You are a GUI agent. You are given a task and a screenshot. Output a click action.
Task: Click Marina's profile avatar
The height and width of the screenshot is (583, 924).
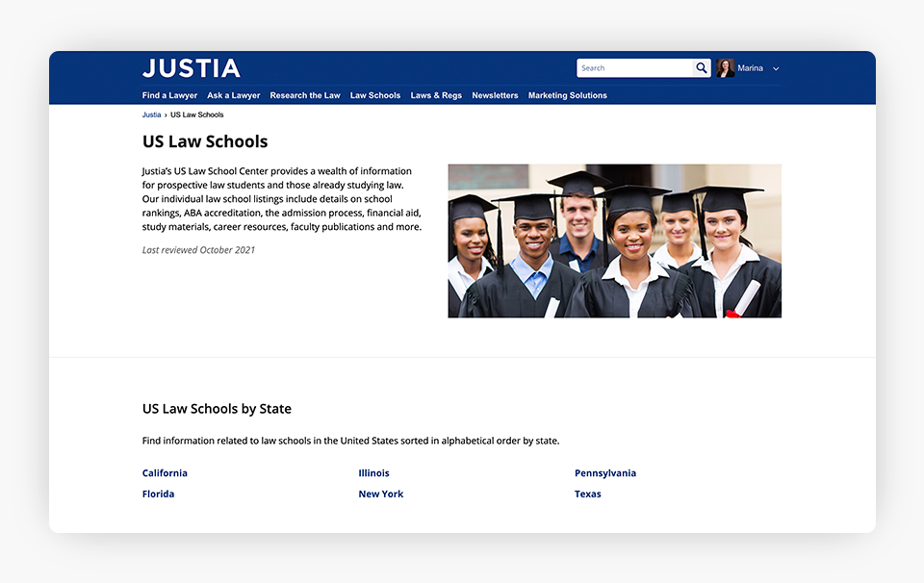click(x=726, y=68)
